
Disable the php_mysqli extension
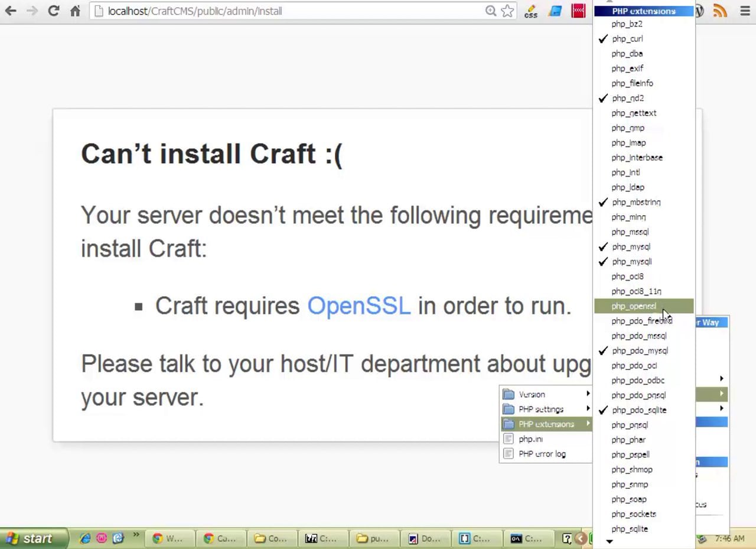click(x=644, y=261)
